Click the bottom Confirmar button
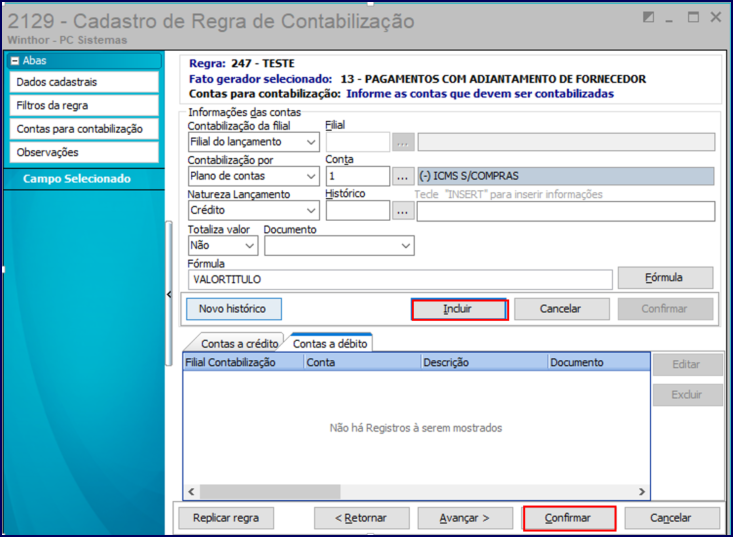This screenshot has width=733, height=537. tap(569, 518)
